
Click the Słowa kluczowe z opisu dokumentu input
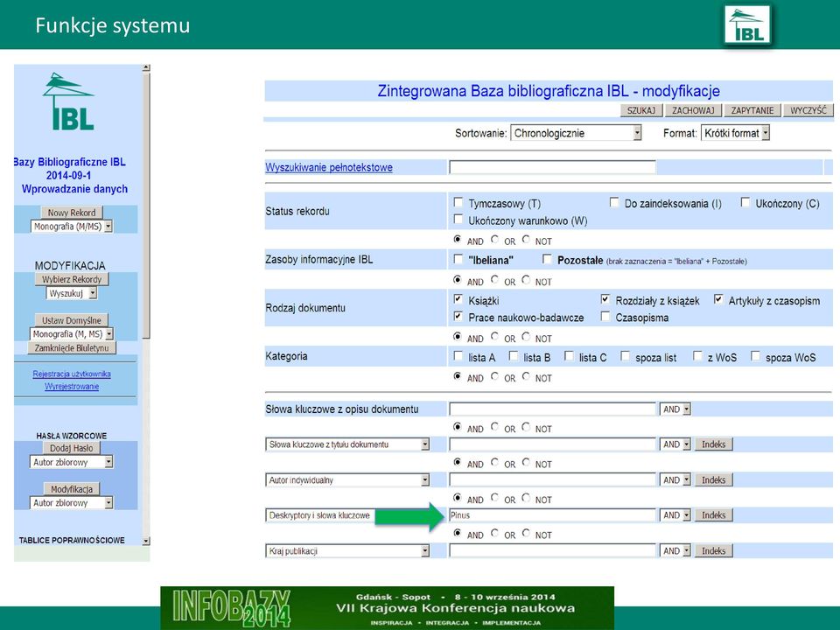pos(552,409)
